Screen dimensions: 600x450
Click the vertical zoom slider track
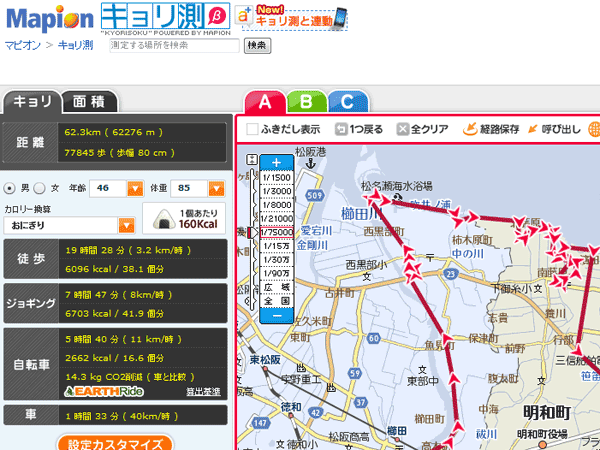(252, 239)
